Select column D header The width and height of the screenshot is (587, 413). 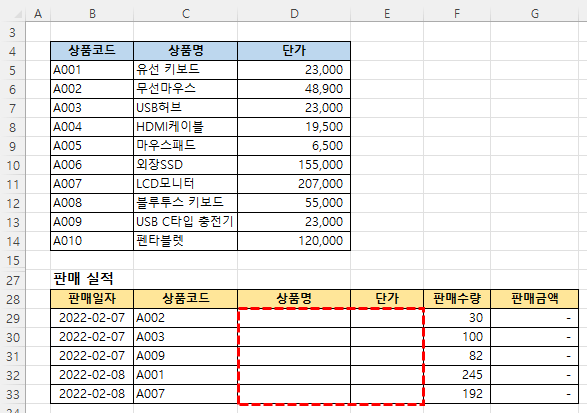click(x=294, y=14)
